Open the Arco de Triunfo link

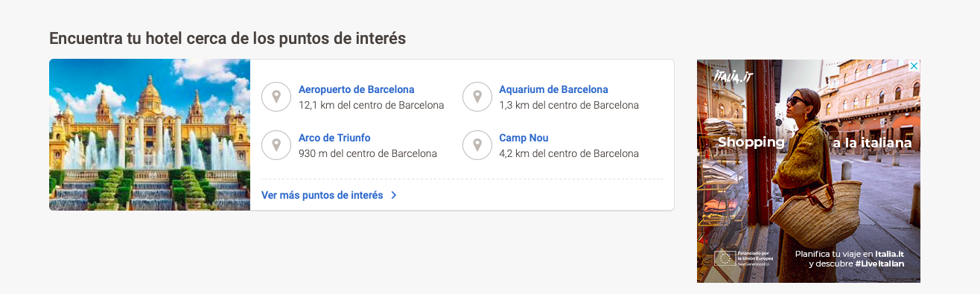pyautogui.click(x=334, y=138)
